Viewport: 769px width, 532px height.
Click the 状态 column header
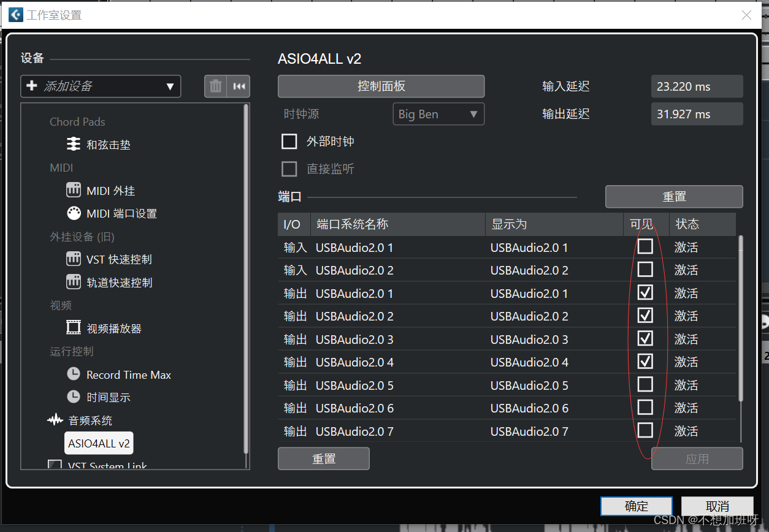(703, 224)
